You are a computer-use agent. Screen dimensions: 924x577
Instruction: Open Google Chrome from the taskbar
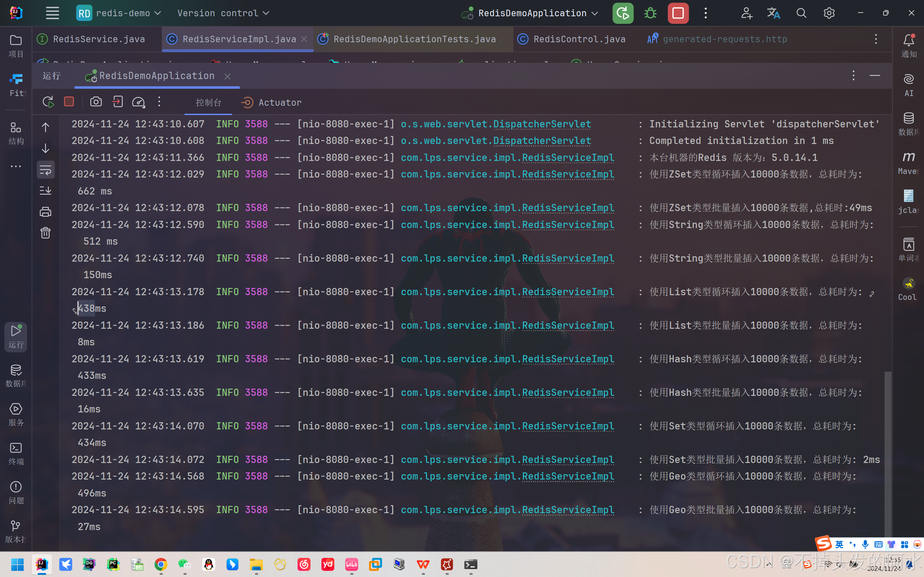tap(161, 564)
